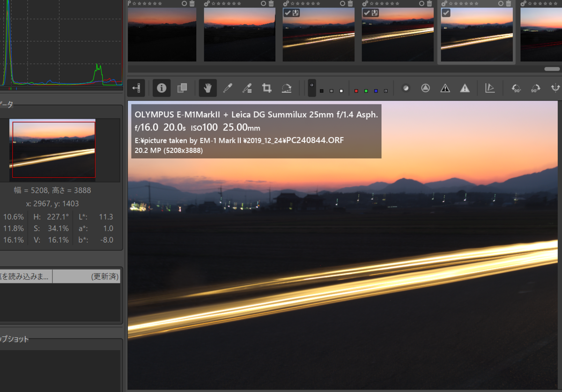Screen dimensions: 562x392
Task: Click the saturation value 34.1%
Action: pos(58,229)
